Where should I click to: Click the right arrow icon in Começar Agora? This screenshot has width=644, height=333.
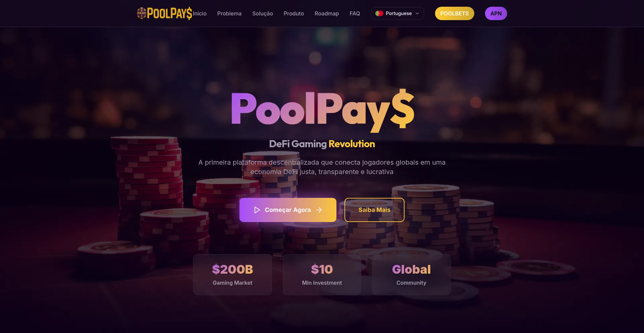[x=319, y=210]
